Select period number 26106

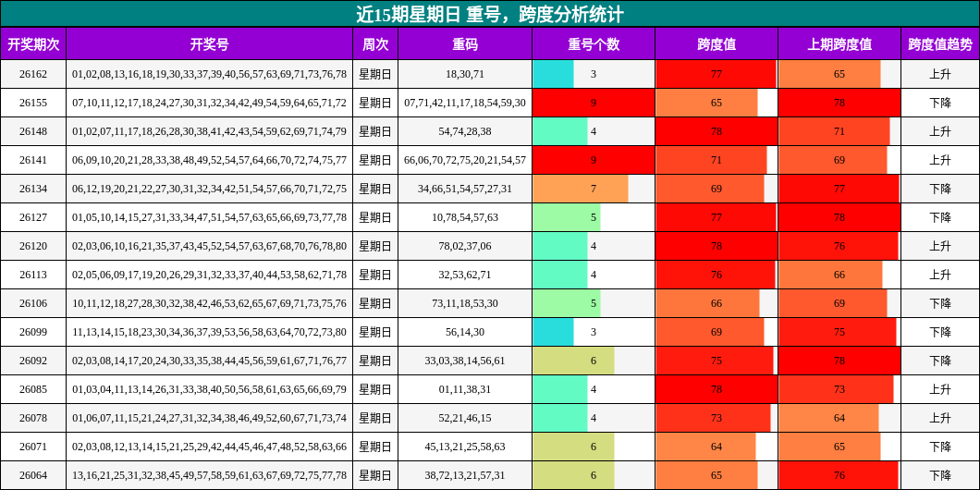click(x=33, y=304)
